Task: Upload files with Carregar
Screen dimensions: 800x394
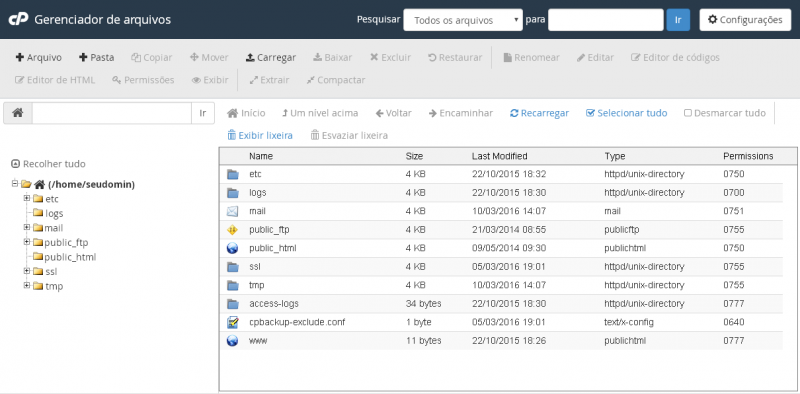Action: pyautogui.click(x=270, y=58)
